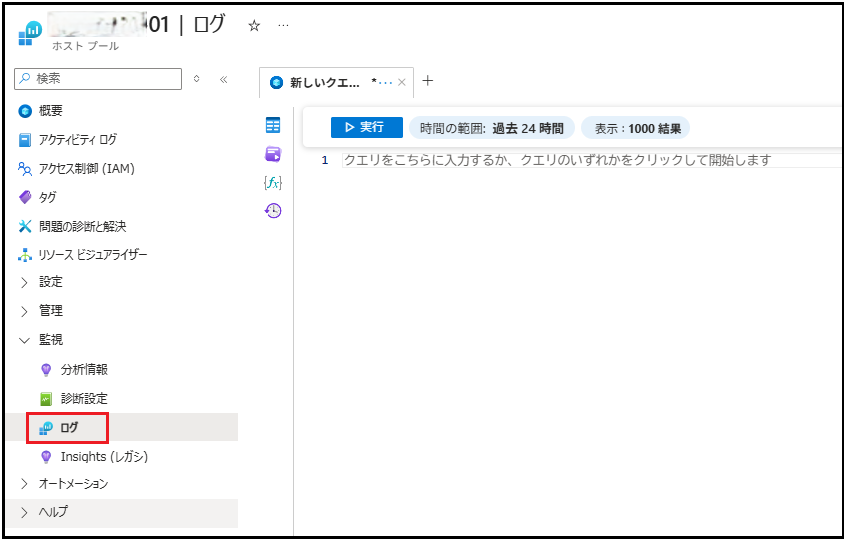The width and height of the screenshot is (844, 539).
Task: Open the queries panel icon
Action: tap(272, 153)
